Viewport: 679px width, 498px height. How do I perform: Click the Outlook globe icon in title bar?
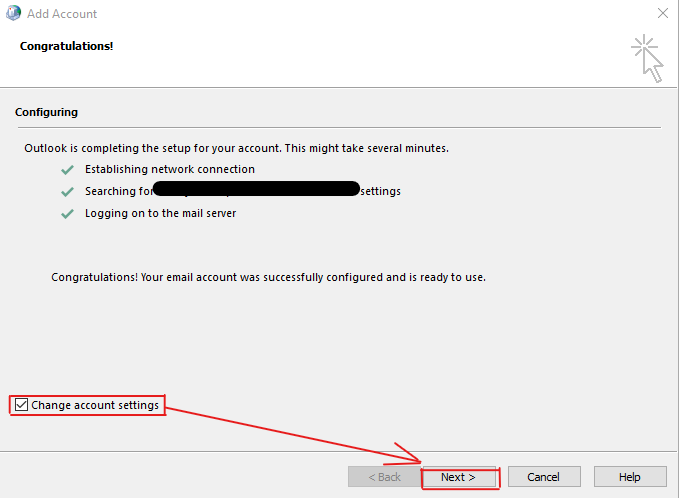pyautogui.click(x=13, y=13)
